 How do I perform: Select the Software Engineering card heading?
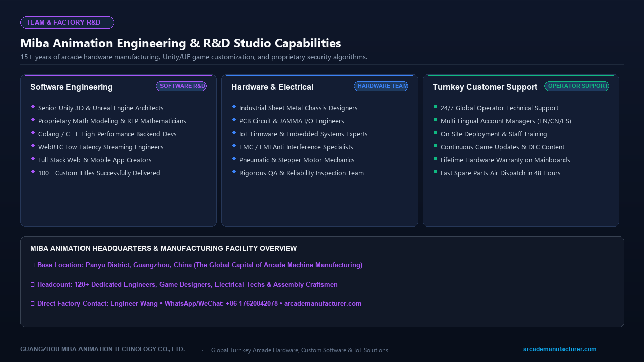tap(71, 87)
